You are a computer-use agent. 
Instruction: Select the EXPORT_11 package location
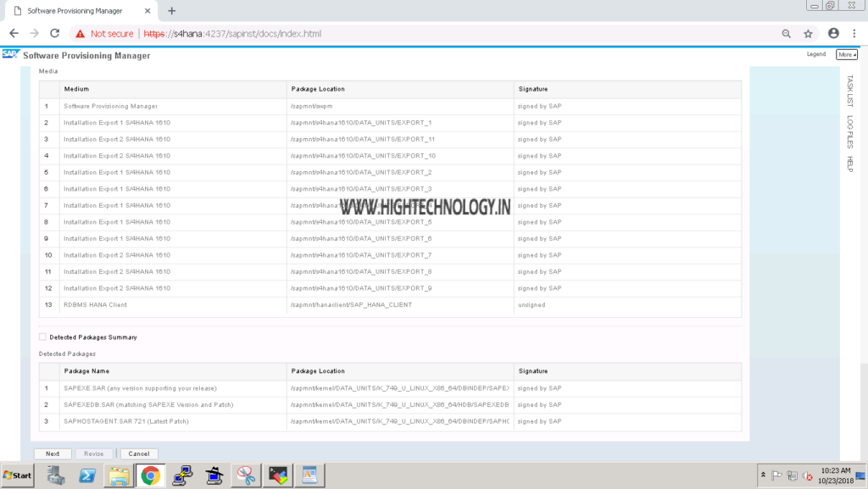coord(362,139)
